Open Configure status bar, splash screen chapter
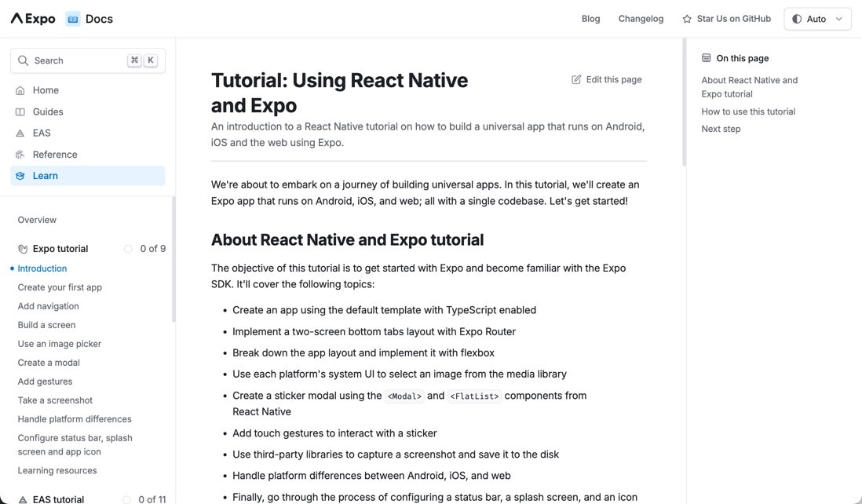 (x=75, y=444)
